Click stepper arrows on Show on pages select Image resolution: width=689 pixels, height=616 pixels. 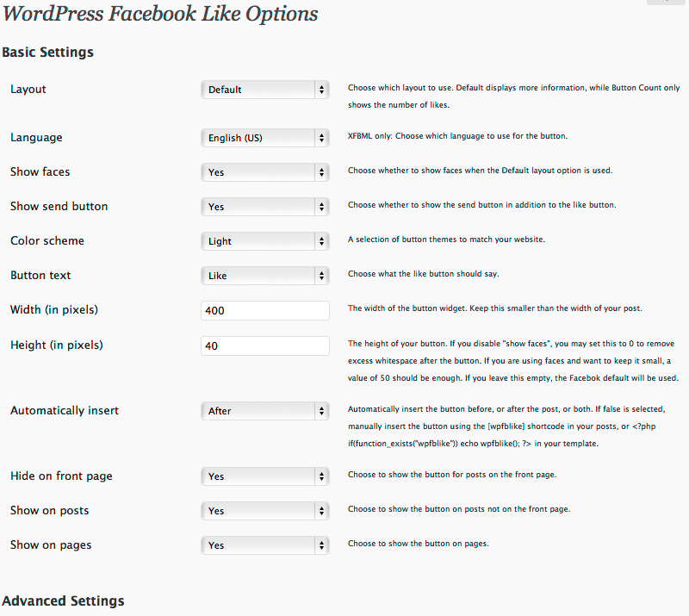coord(321,545)
